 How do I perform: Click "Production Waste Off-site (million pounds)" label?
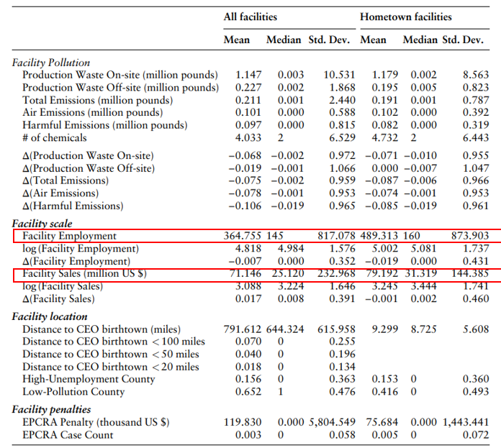(x=120, y=88)
